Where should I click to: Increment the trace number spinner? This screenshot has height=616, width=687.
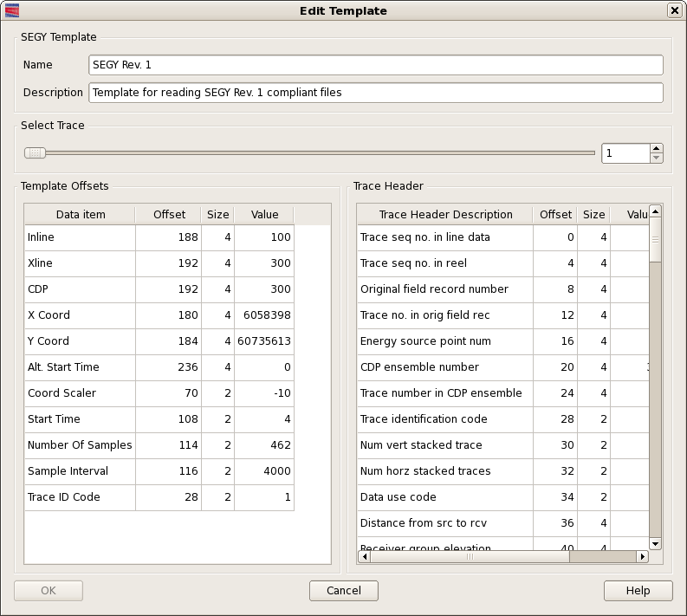point(656,148)
